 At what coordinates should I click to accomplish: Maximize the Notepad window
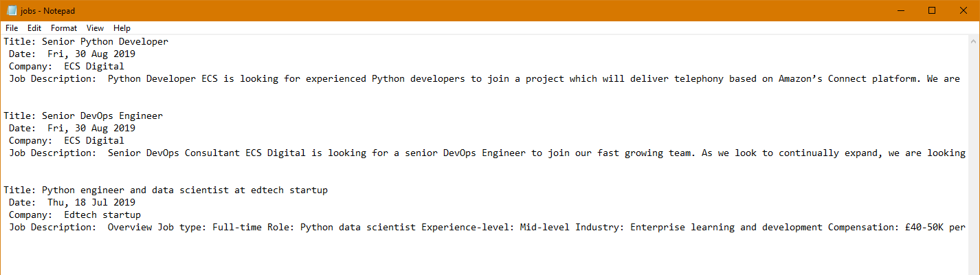[x=932, y=10]
